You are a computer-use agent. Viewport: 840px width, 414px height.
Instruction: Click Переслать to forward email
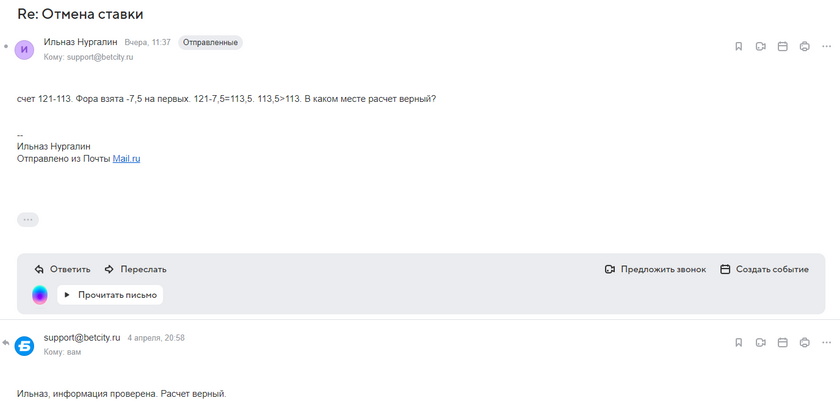click(x=136, y=269)
